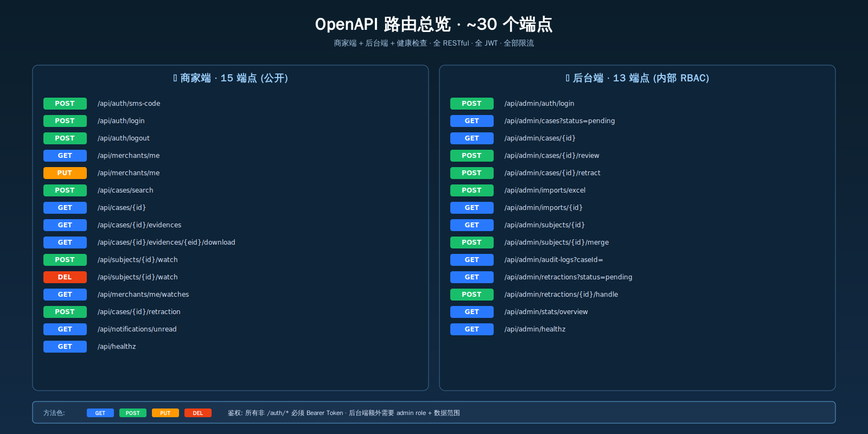868x434 pixels.
Task: Click /api/admin/cases/{id}/retract route
Action: pyautogui.click(x=552, y=173)
